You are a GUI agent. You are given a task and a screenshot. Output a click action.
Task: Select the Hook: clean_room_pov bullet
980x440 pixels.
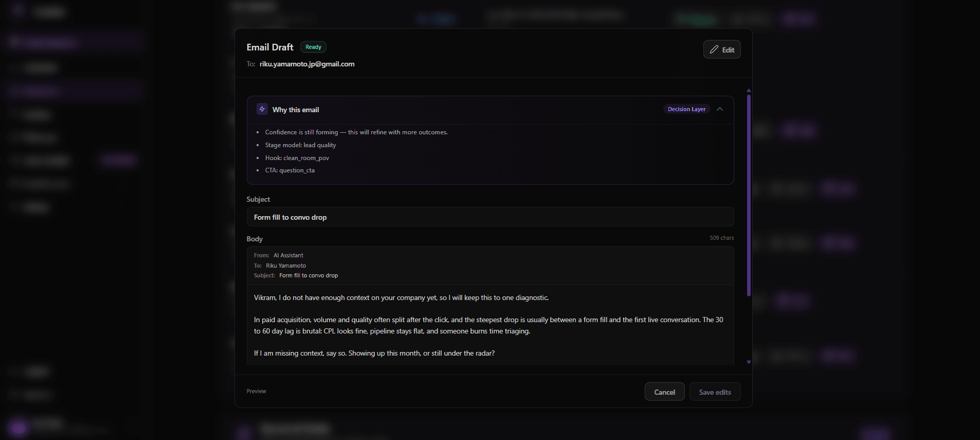297,158
